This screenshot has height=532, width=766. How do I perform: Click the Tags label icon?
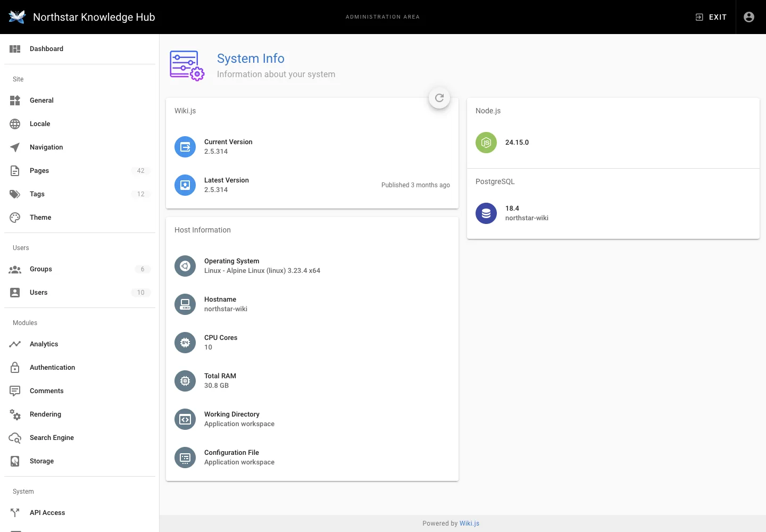[x=15, y=194]
